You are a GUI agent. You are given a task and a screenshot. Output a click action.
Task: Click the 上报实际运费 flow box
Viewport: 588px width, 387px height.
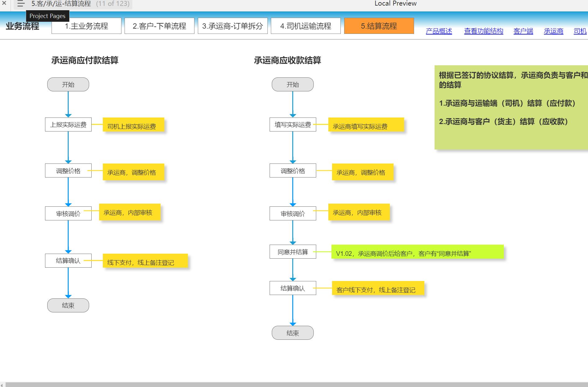pyautogui.click(x=68, y=125)
